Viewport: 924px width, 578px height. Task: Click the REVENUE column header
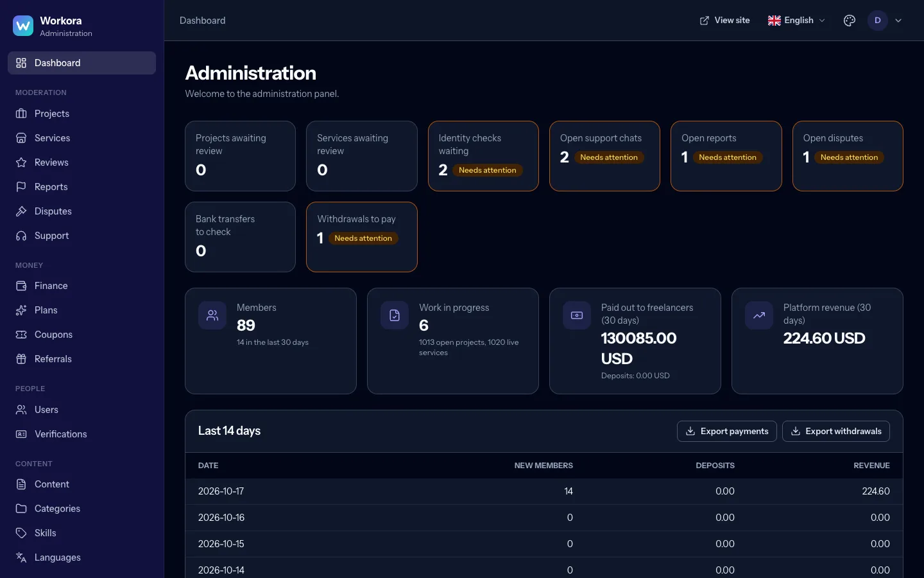871,466
